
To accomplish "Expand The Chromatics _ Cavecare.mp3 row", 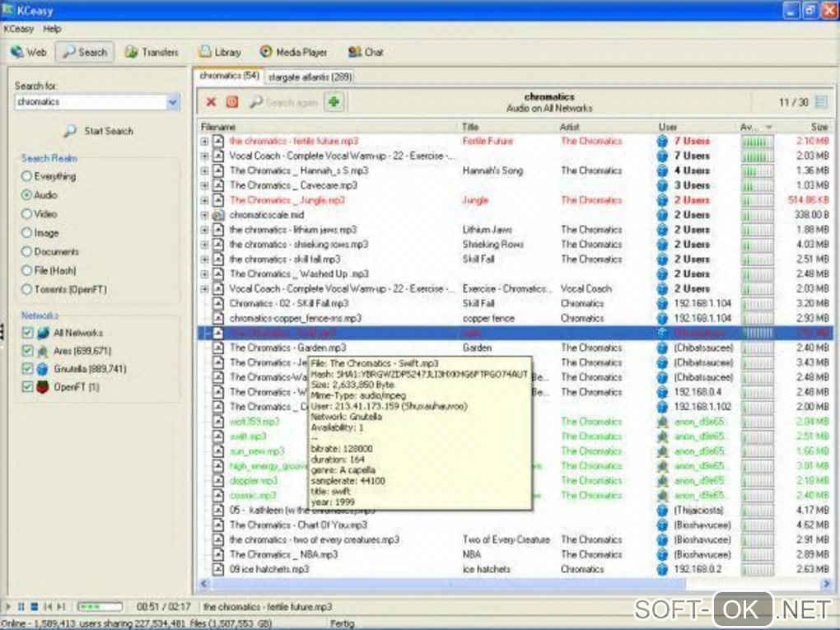I will click(x=204, y=185).
